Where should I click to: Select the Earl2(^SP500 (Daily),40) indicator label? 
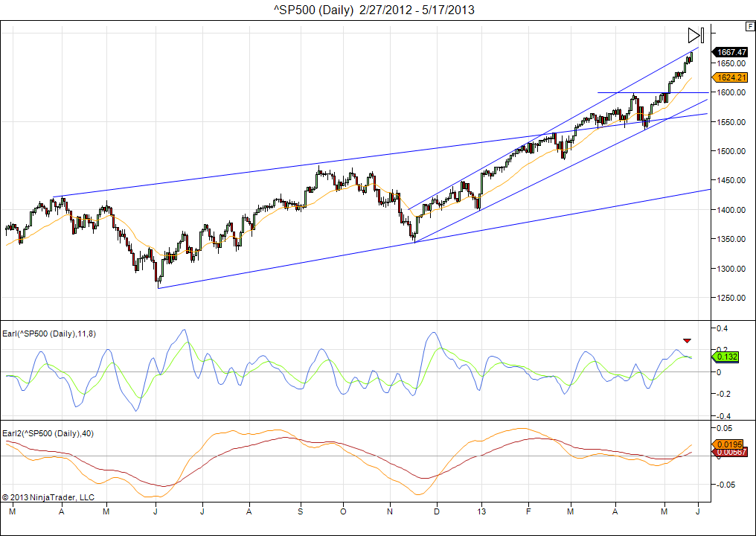click(46, 433)
